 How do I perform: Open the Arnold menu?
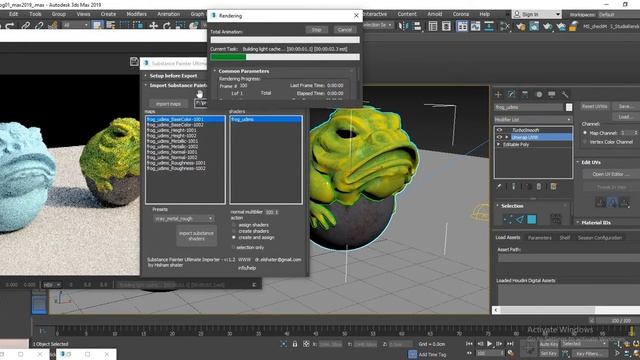point(435,14)
